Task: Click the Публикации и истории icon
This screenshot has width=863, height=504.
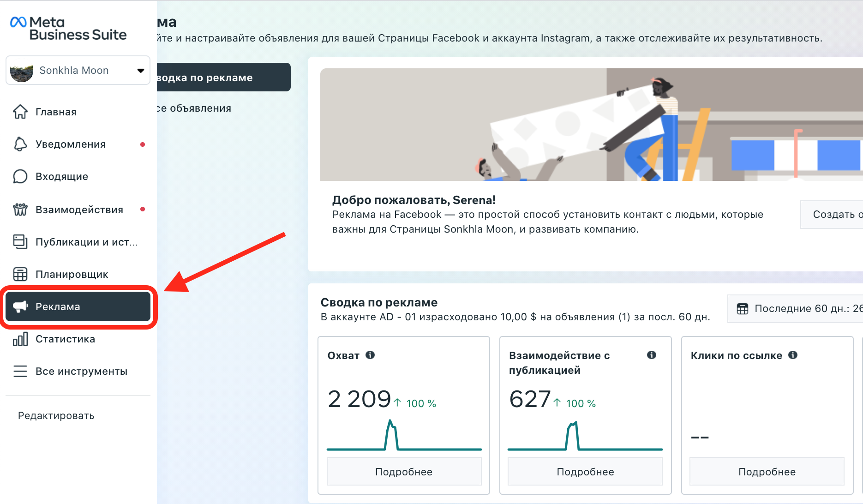Action: (20, 242)
